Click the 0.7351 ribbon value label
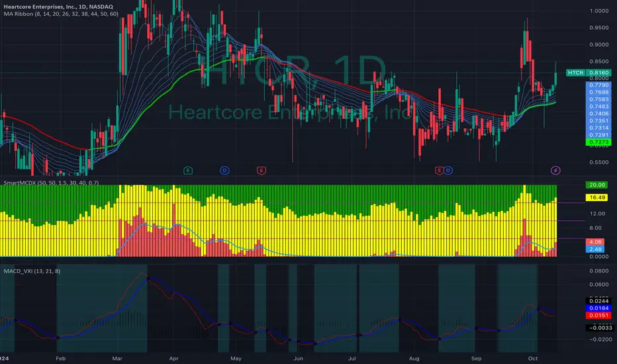Viewport: 617px width, 364px height. pos(598,120)
